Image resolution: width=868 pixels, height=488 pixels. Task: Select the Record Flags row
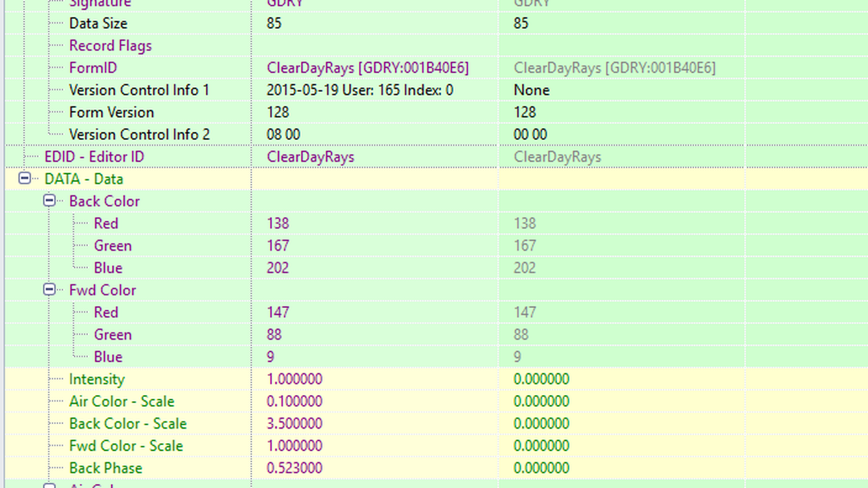pos(110,46)
